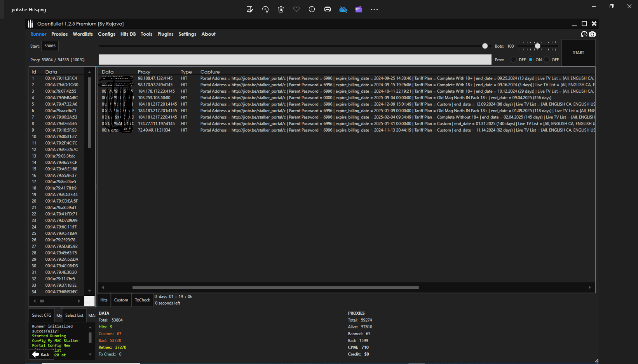
Task: Click the jiotv.be-Hits.png file title
Action: coord(29,9)
